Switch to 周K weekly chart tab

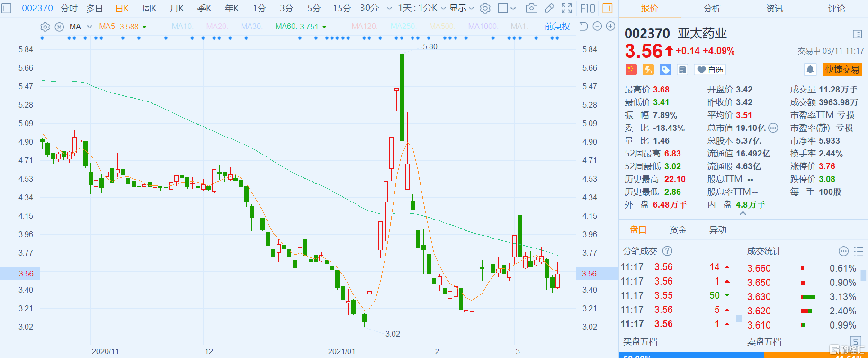(149, 8)
